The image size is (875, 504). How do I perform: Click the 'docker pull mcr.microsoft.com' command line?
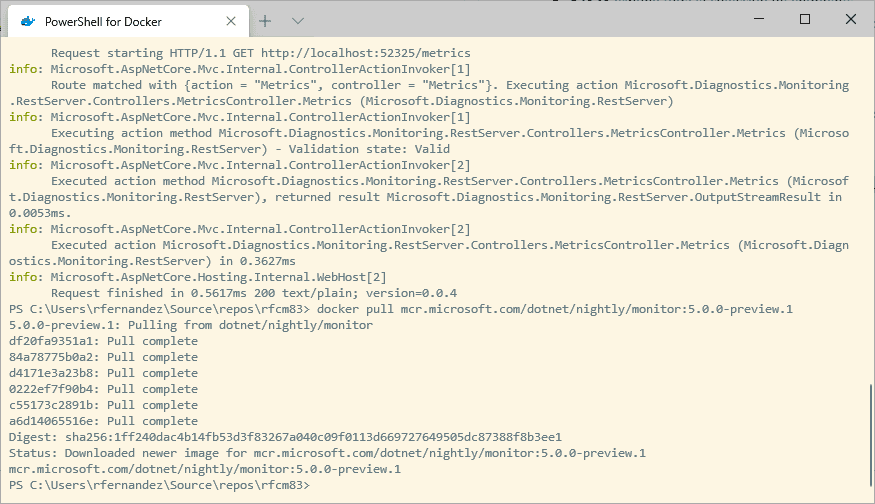click(x=401, y=309)
